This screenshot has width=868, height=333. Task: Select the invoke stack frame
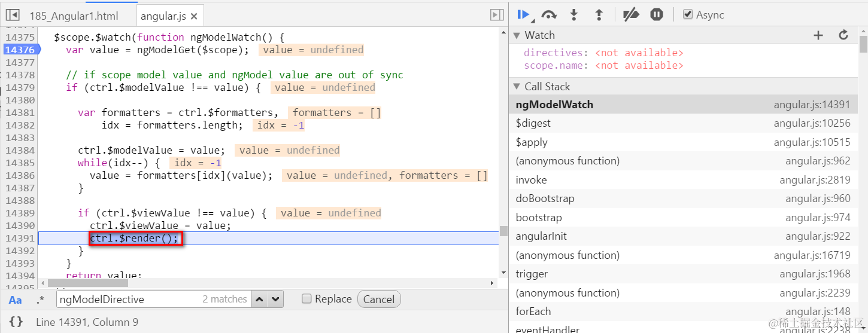[x=683, y=180]
